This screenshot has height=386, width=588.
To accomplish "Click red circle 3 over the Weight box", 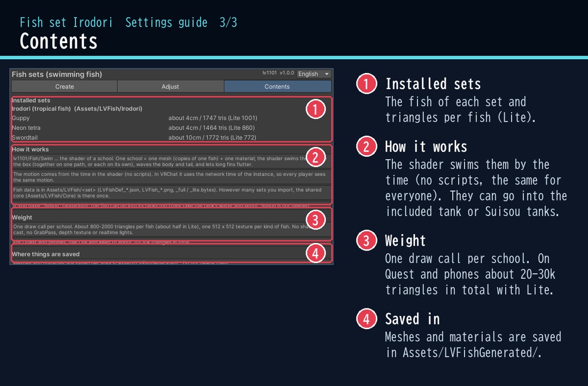I will (x=315, y=220).
